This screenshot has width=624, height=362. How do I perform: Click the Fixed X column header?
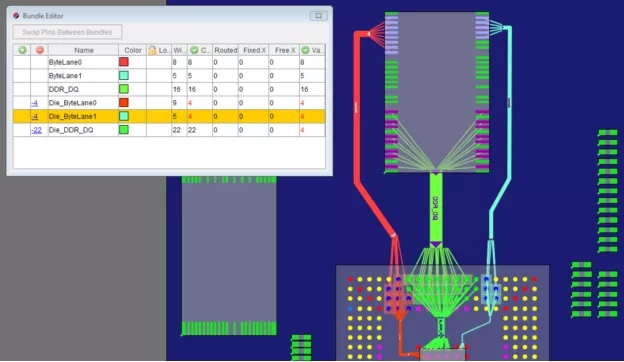[x=254, y=50]
